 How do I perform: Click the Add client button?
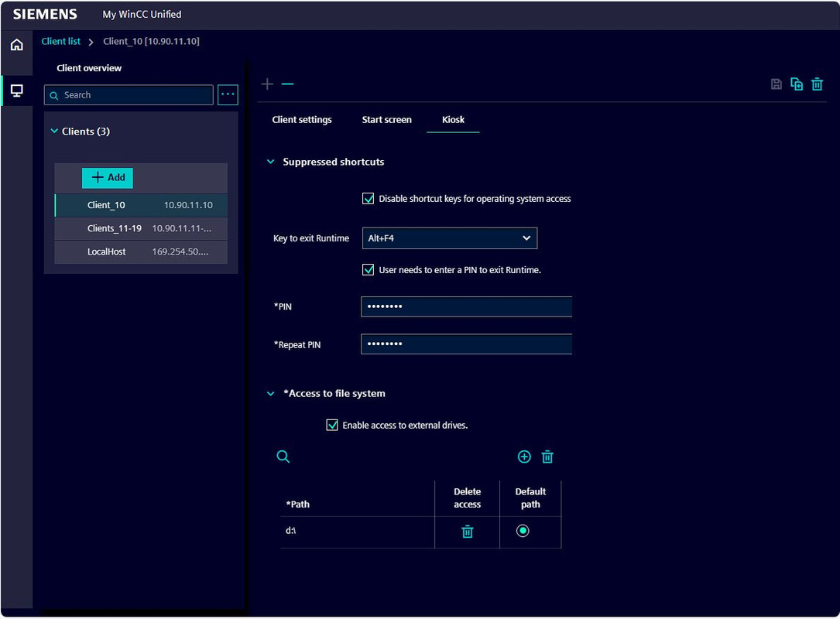pyautogui.click(x=108, y=178)
